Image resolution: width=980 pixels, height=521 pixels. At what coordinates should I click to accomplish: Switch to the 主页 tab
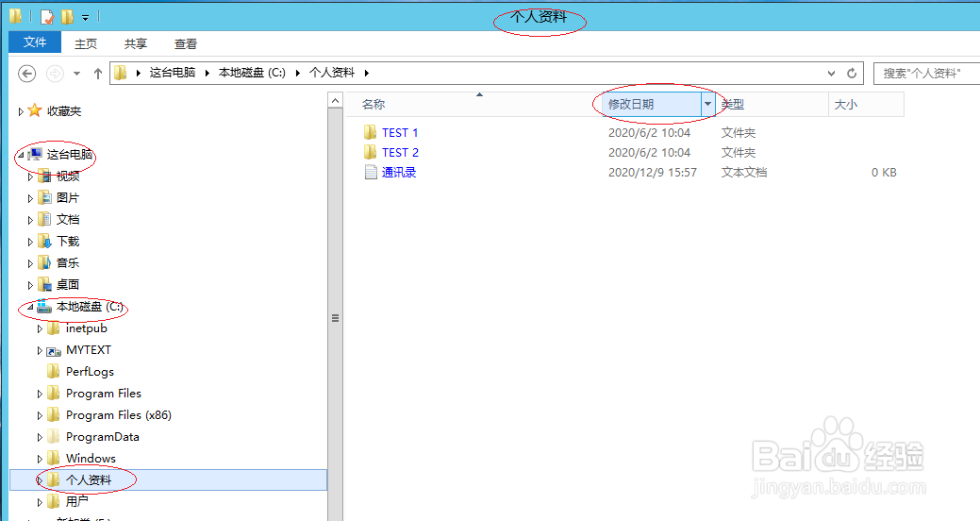coord(86,43)
